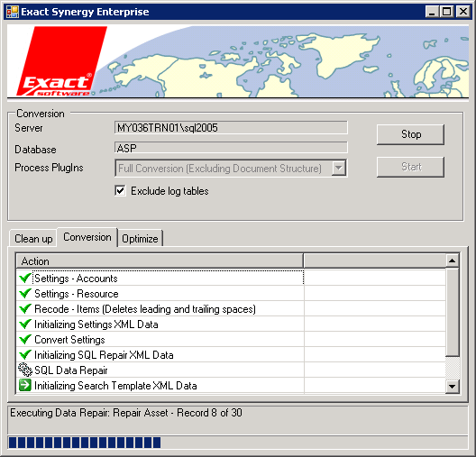Click gear icon beside SQL Data Repair

click(25, 370)
